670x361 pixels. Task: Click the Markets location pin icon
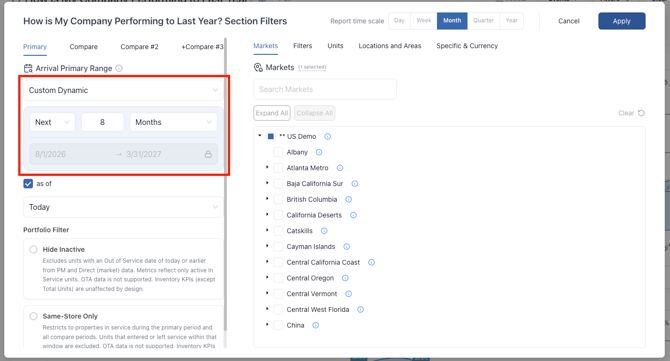point(258,68)
